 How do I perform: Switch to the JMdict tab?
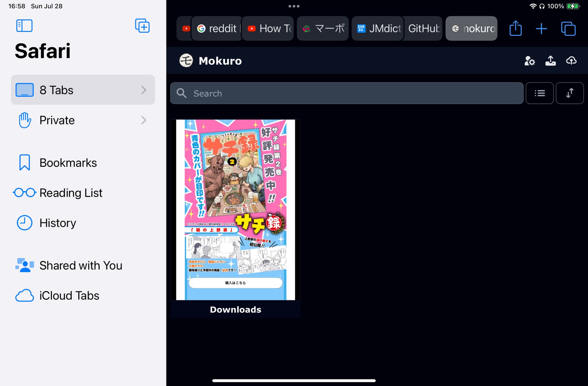click(378, 28)
